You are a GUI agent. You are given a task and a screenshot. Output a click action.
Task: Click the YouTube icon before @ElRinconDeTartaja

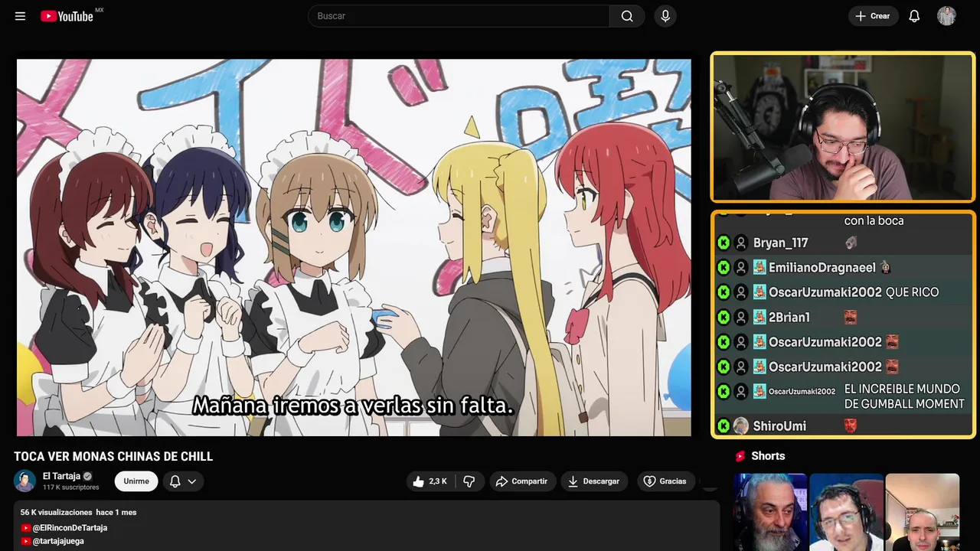(x=26, y=528)
